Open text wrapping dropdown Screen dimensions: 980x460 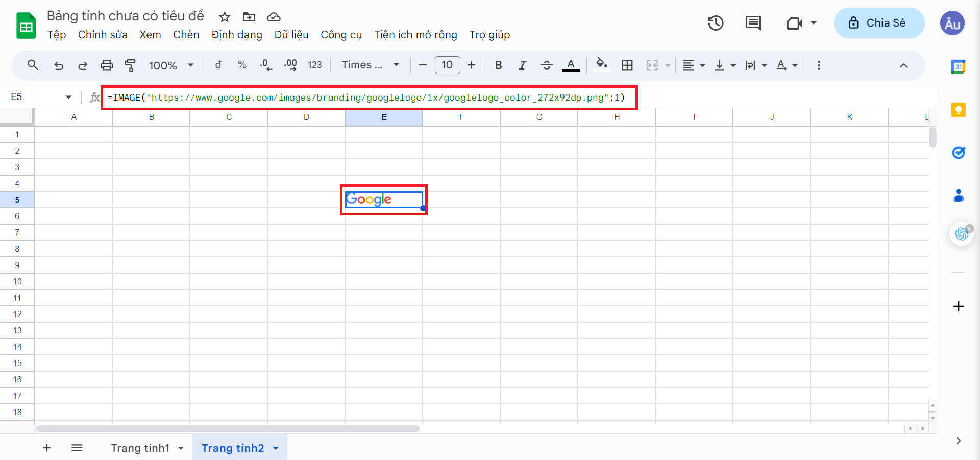pos(756,65)
